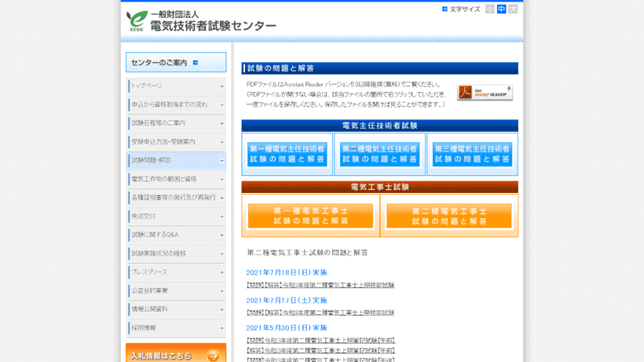Open 試験に関するQ&A menu item
Screen dimensions: 644x362
[x=176, y=235]
